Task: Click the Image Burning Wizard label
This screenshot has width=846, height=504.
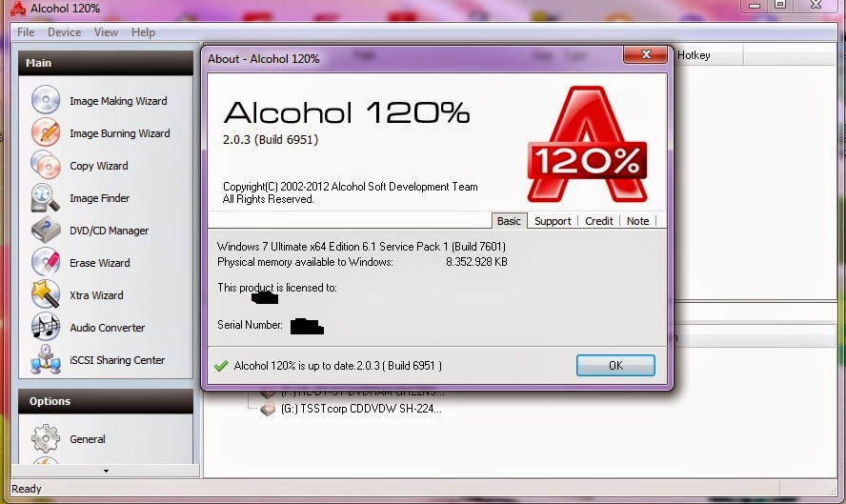Action: [120, 133]
